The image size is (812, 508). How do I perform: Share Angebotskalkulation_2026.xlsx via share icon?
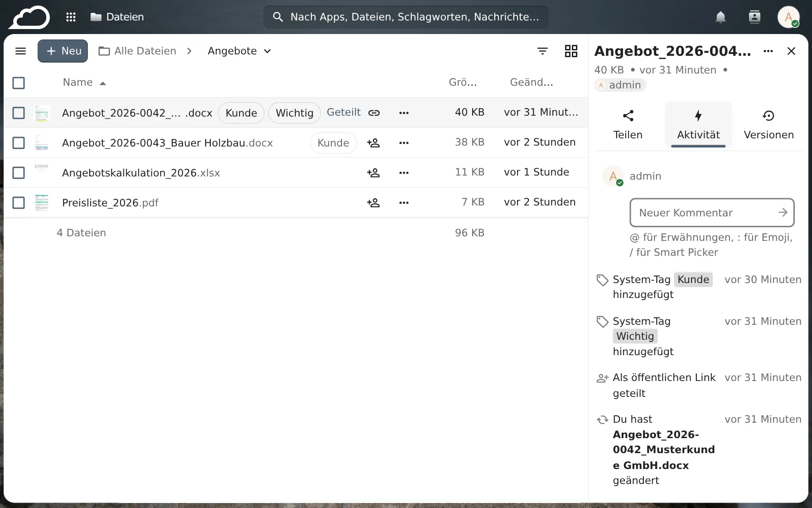(x=373, y=173)
